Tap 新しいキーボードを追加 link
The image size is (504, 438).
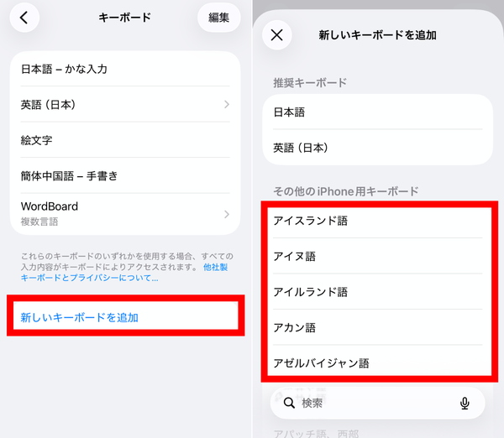pyautogui.click(x=80, y=317)
